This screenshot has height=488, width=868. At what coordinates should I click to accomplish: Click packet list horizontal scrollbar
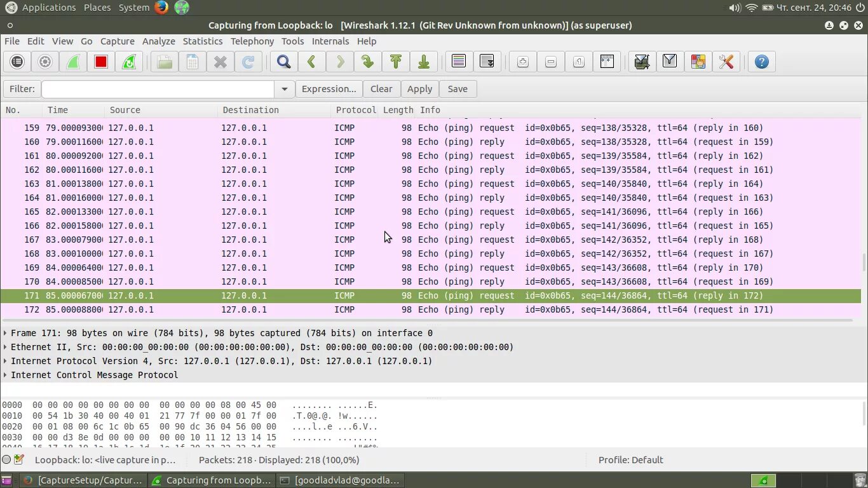427,320
